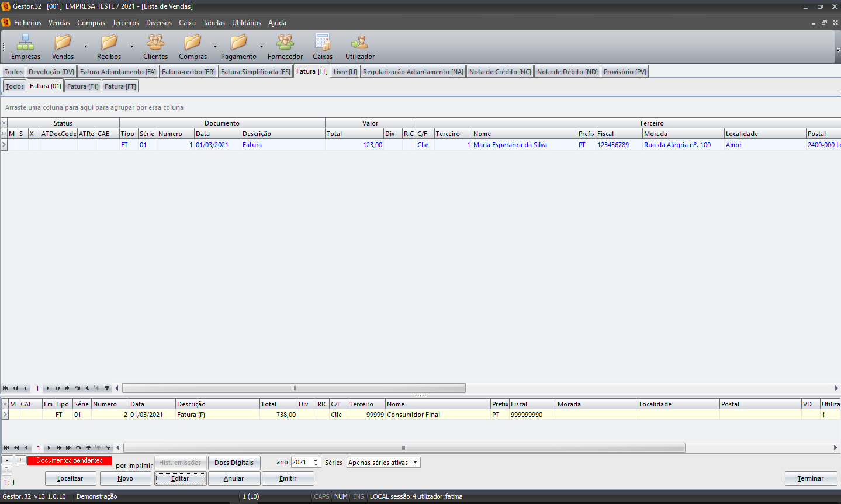Viewport: 841px width, 504px height.
Task: Open Fornecedor from the toolbar
Action: [285, 43]
